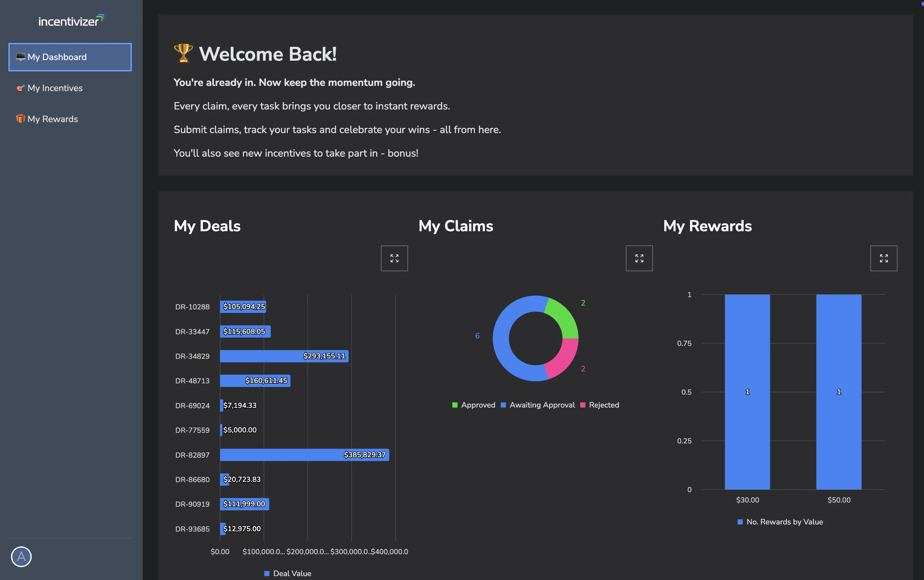Toggle the No. Rewards by Value legend

(x=780, y=522)
